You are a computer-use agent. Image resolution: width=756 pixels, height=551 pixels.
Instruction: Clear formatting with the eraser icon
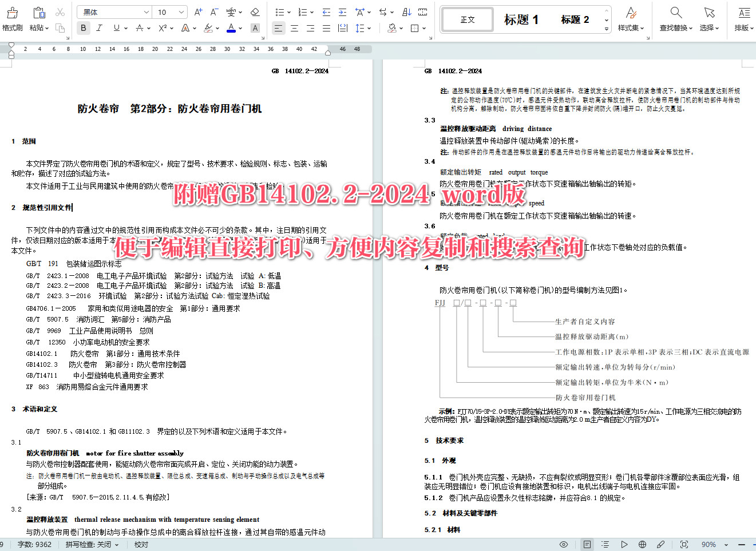255,11
